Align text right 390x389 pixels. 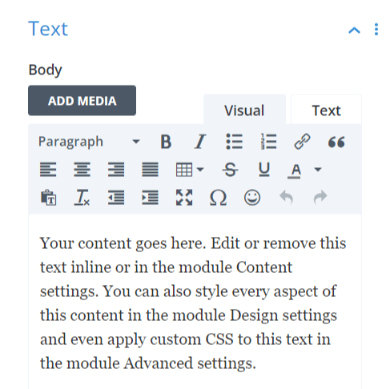point(116,169)
